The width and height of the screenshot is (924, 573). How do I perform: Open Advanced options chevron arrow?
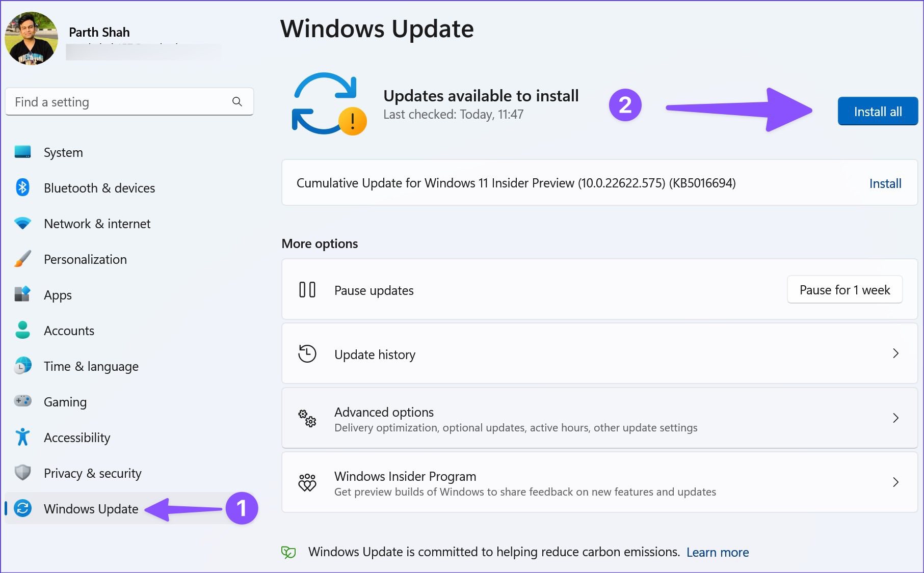point(895,418)
